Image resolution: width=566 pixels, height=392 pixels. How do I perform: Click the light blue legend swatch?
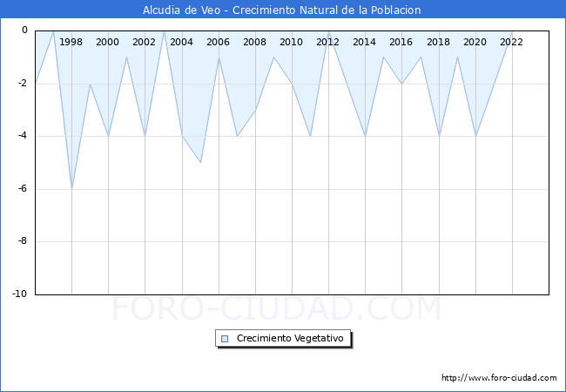tap(225, 339)
